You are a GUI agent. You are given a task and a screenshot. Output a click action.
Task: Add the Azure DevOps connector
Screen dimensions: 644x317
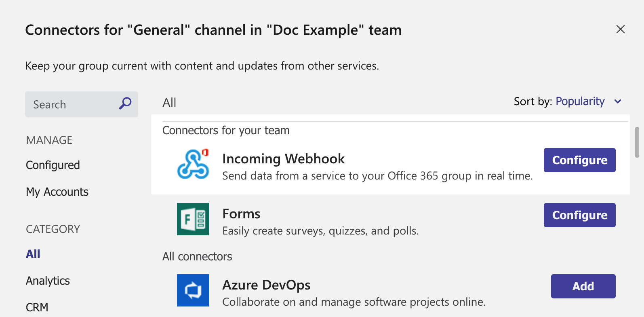(583, 286)
